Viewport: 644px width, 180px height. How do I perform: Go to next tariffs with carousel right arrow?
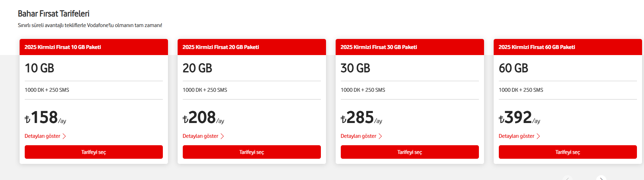[601, 178]
